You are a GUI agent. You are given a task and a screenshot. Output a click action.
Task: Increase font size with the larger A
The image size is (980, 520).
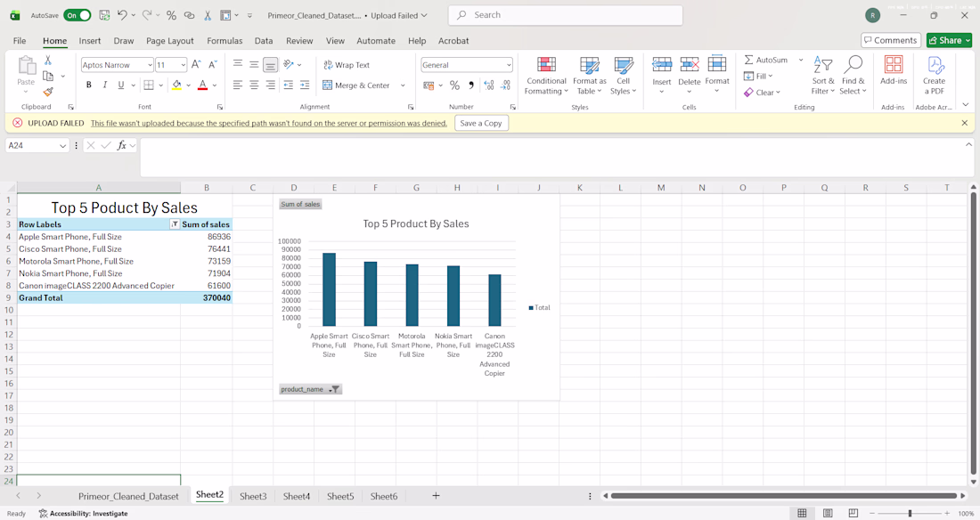click(196, 64)
